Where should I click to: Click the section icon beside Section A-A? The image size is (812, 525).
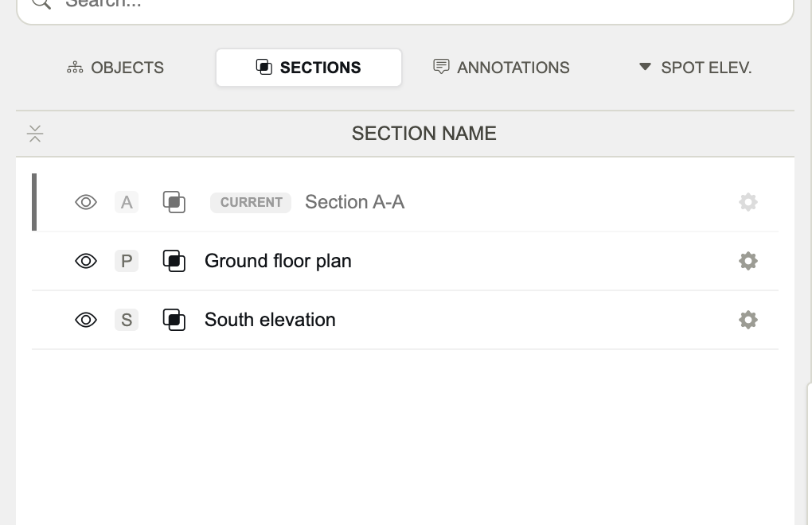(174, 202)
